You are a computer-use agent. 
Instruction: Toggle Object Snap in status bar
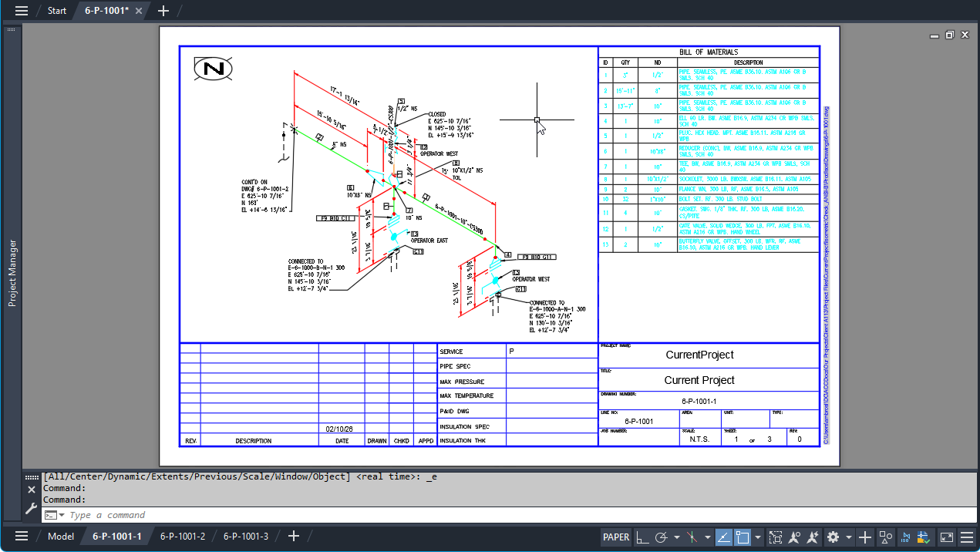tap(743, 537)
